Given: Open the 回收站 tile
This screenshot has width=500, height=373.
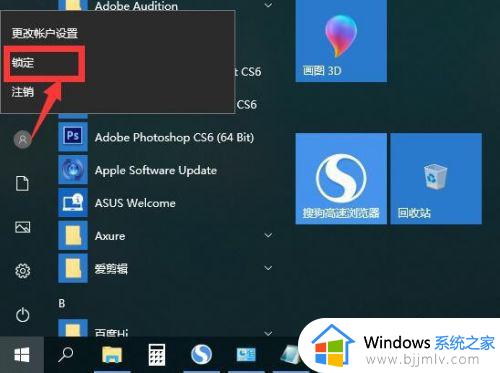Looking at the screenshot, I should tap(436, 179).
